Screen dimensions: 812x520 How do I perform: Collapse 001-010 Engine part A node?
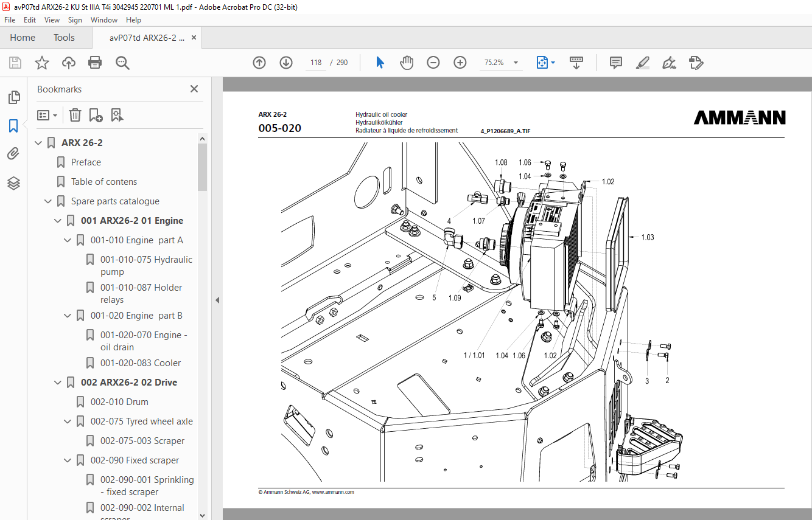(68, 240)
